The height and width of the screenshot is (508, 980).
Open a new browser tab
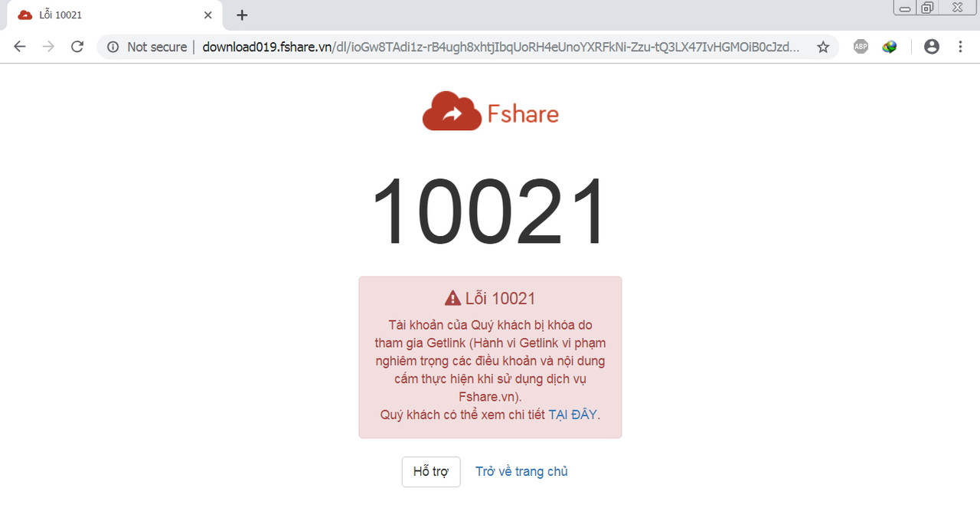click(242, 15)
